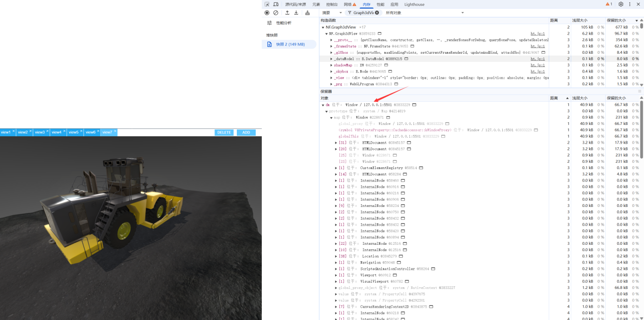Open the DevTools three-dot menu
The image size is (644, 320).
pos(629,4)
